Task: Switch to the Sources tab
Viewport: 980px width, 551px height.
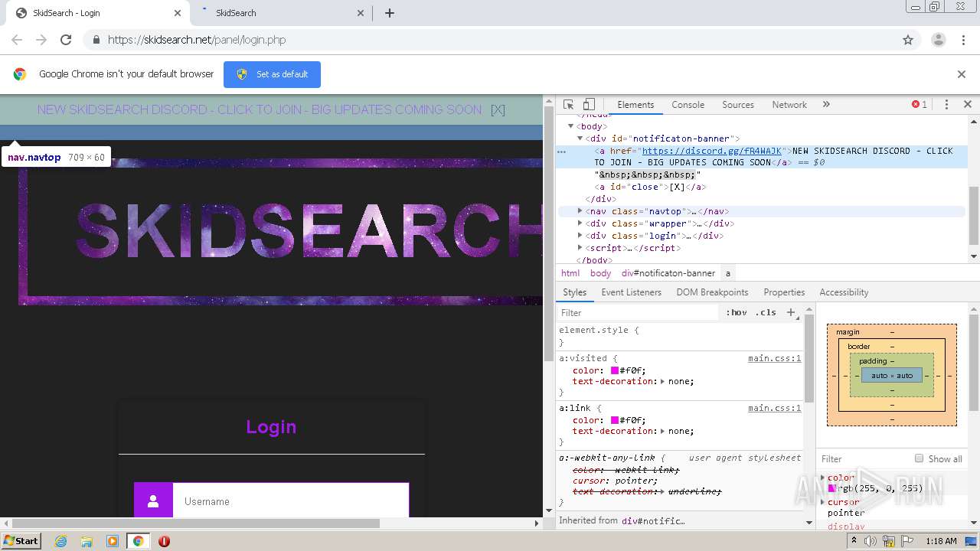Action: pos(738,105)
